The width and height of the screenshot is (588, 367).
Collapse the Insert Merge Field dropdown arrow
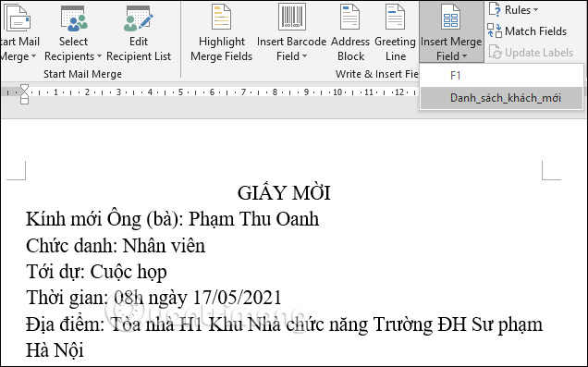(465, 56)
